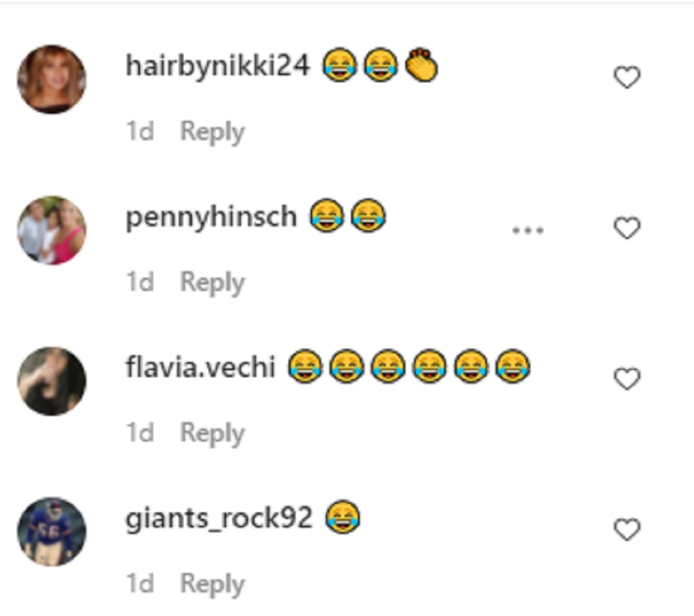Reply to giants_rock92's comment
The image size is (694, 616).
212,584
